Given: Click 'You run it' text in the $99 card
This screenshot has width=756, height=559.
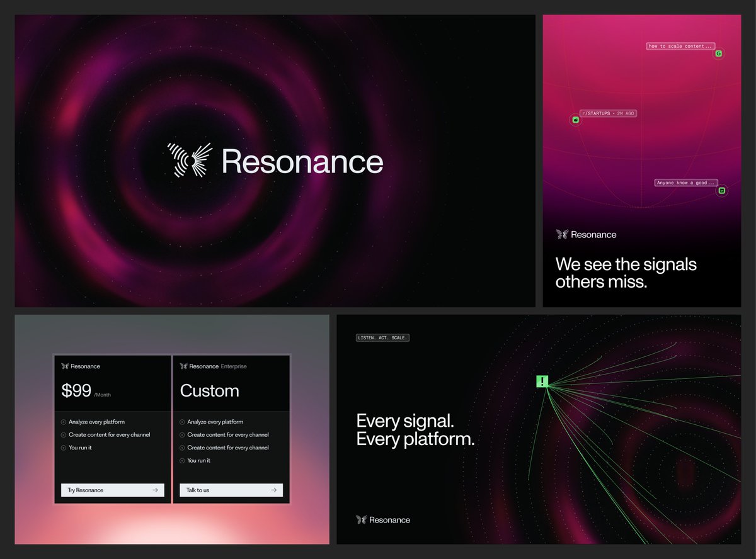Looking at the screenshot, I should click(80, 448).
